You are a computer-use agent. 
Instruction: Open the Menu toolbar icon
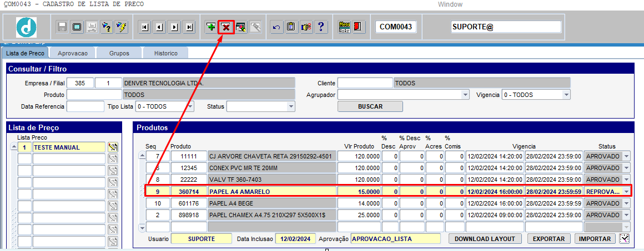[344, 27]
